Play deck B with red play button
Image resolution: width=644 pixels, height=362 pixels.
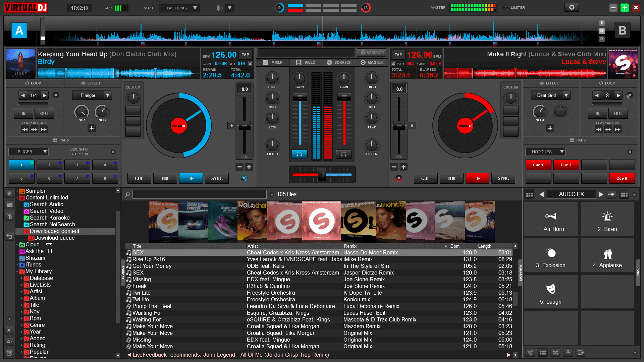[478, 179]
